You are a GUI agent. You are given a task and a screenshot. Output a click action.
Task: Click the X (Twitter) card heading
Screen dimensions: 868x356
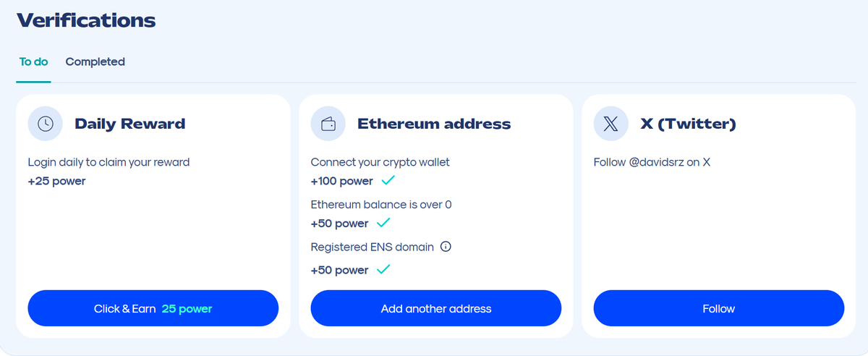pos(689,124)
